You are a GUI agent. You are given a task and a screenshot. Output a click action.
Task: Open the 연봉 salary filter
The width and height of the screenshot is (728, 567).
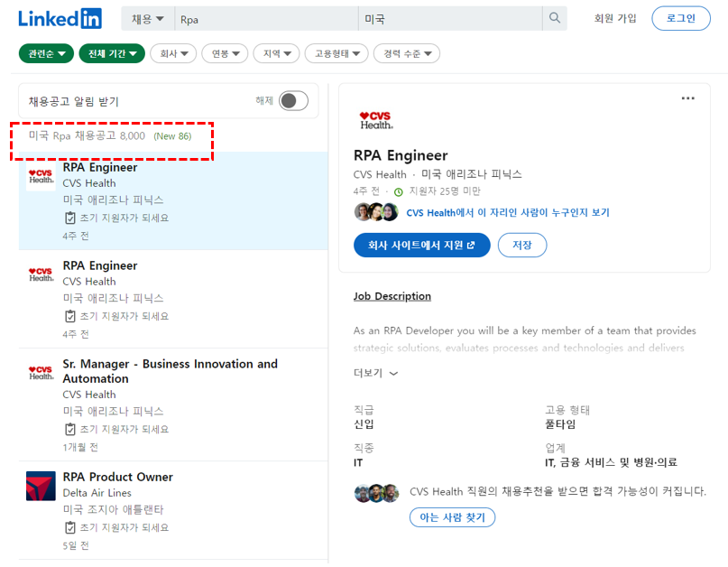click(225, 53)
